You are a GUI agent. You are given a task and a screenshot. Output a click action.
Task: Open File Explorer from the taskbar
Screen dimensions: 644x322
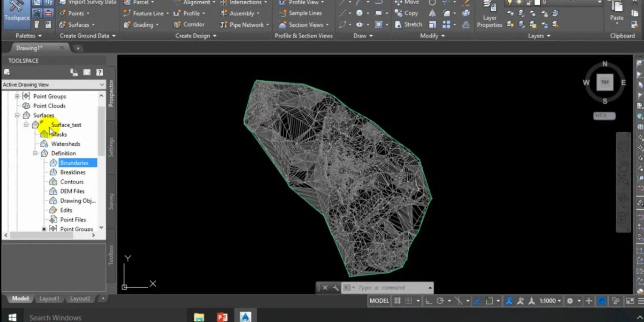pyautogui.click(x=199, y=317)
